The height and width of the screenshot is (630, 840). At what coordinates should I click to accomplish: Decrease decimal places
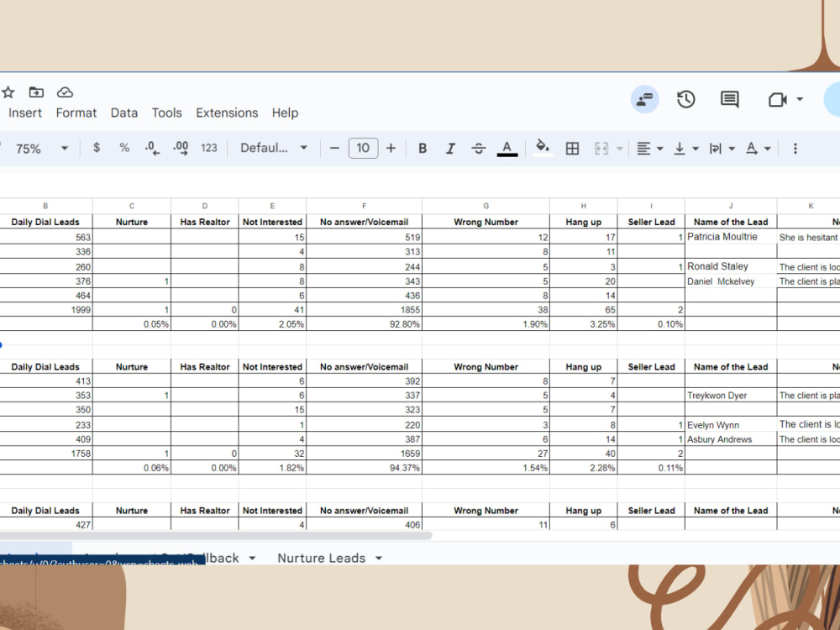152,148
